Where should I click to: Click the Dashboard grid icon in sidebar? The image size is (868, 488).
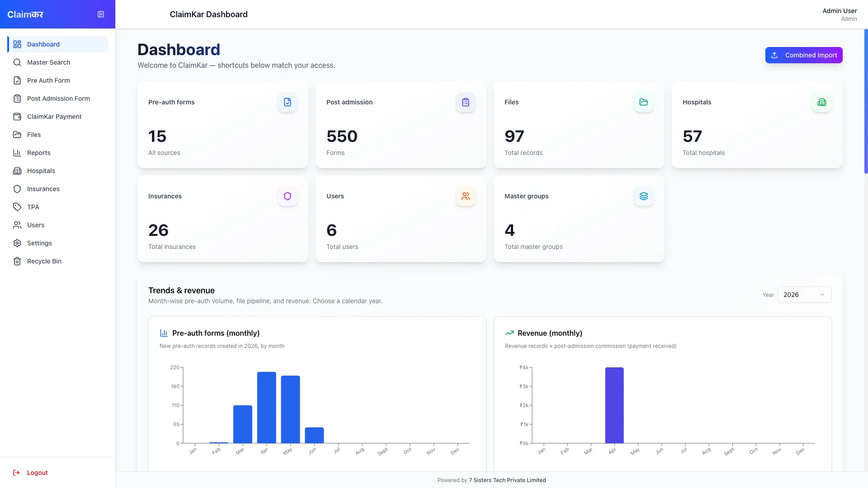pos(17,44)
